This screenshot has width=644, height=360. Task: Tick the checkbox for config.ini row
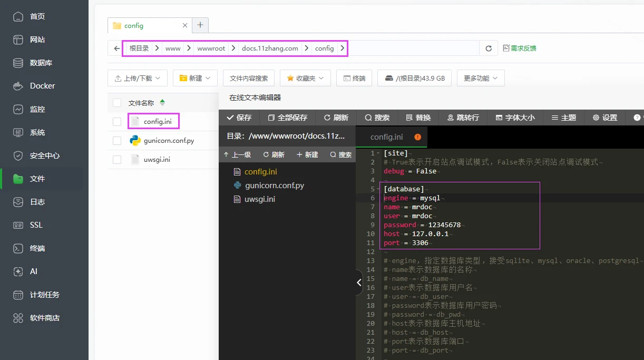point(117,122)
